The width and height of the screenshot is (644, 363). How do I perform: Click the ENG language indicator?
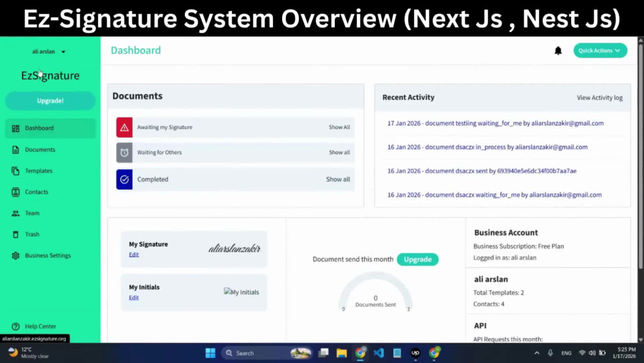pyautogui.click(x=566, y=353)
